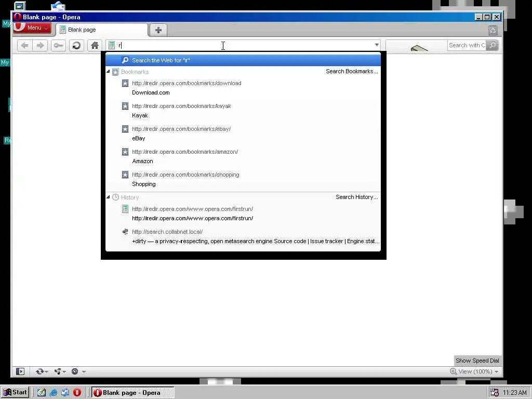
Task: Launch Internet Explorer from quick launch
Action: click(x=54, y=393)
